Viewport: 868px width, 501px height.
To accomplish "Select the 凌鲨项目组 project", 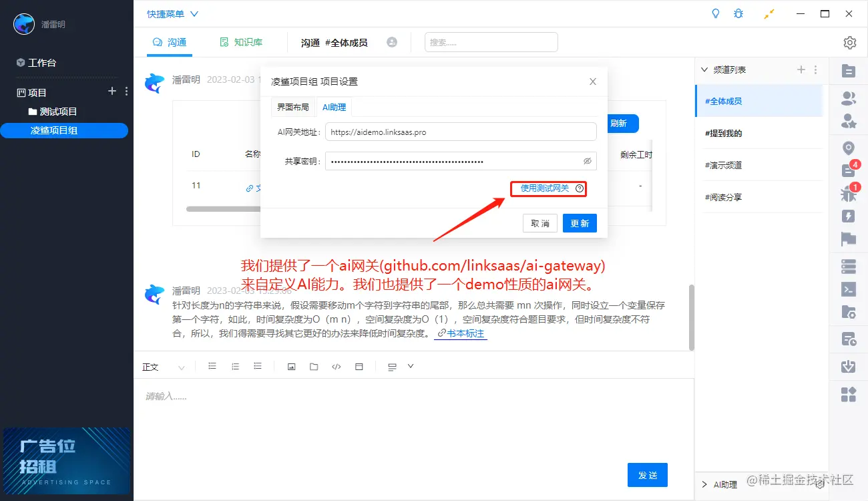I will pos(64,130).
